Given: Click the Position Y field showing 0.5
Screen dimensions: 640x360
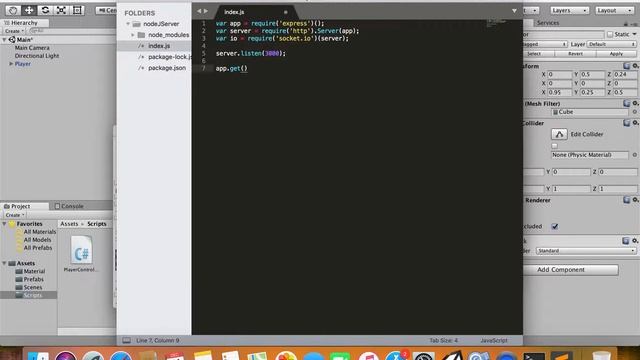Looking at the screenshot, I should pyautogui.click(x=592, y=74).
